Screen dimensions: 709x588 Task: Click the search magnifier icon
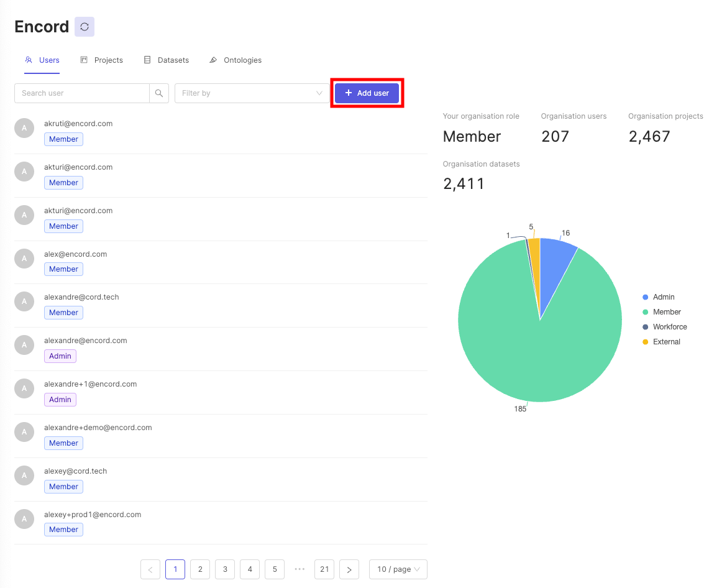158,93
